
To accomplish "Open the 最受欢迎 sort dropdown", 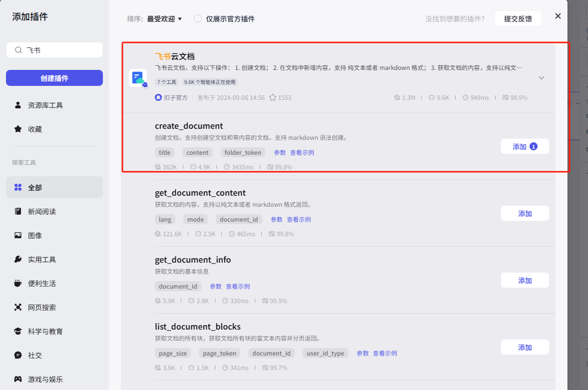I will coord(164,19).
